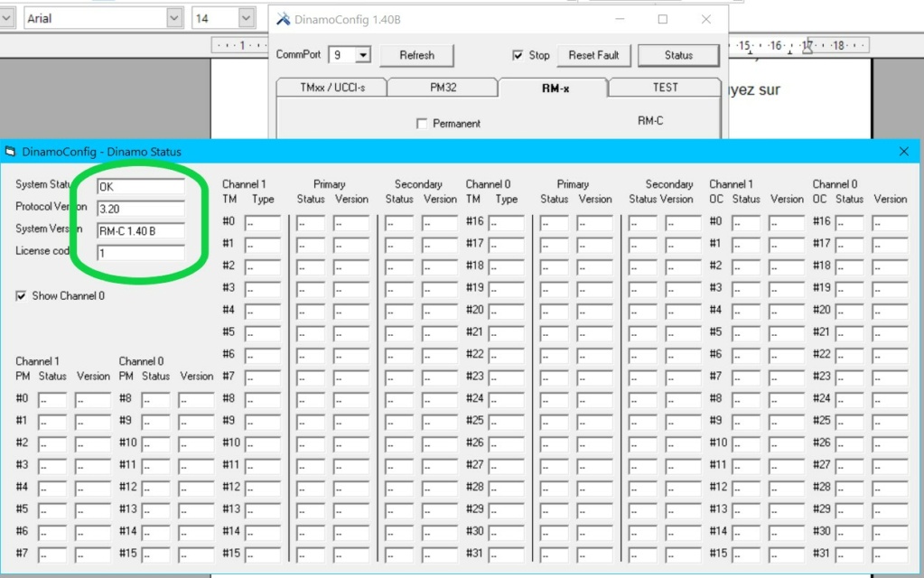The height and width of the screenshot is (578, 924).
Task: Select TM #5 Primary Status field
Action: coord(311,334)
